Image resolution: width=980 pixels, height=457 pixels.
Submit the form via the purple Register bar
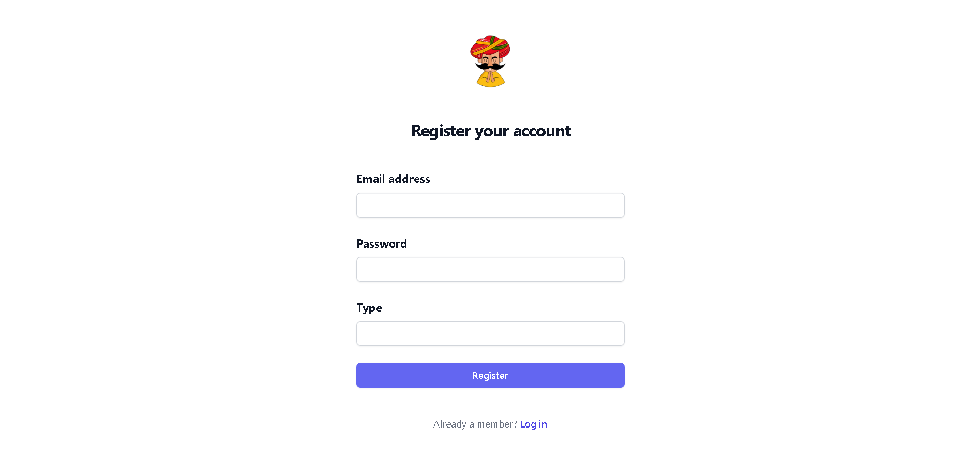(x=490, y=375)
